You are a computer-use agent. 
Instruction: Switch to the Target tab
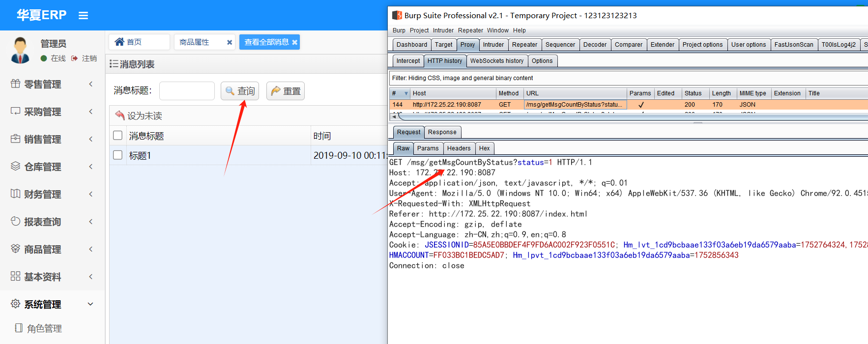(444, 45)
